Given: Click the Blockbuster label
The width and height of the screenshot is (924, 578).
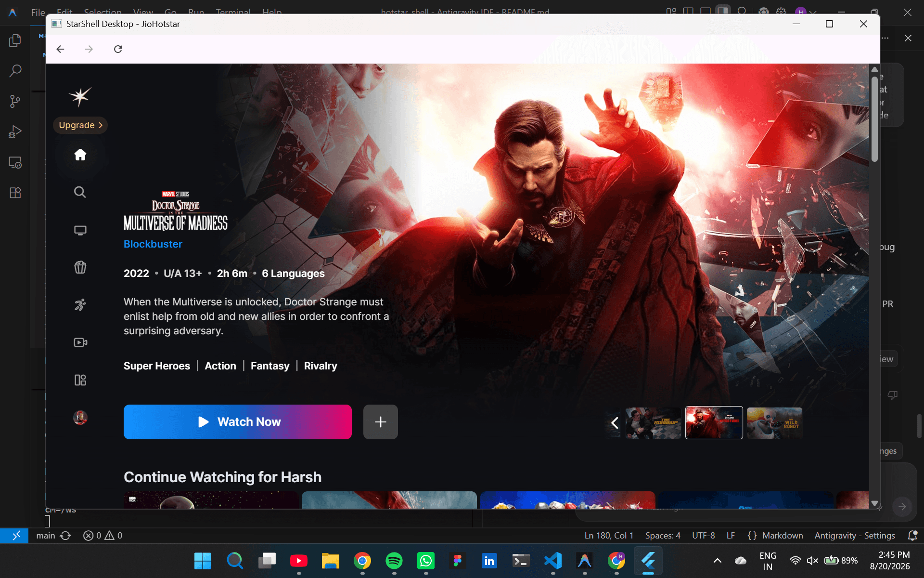Looking at the screenshot, I should (x=153, y=244).
